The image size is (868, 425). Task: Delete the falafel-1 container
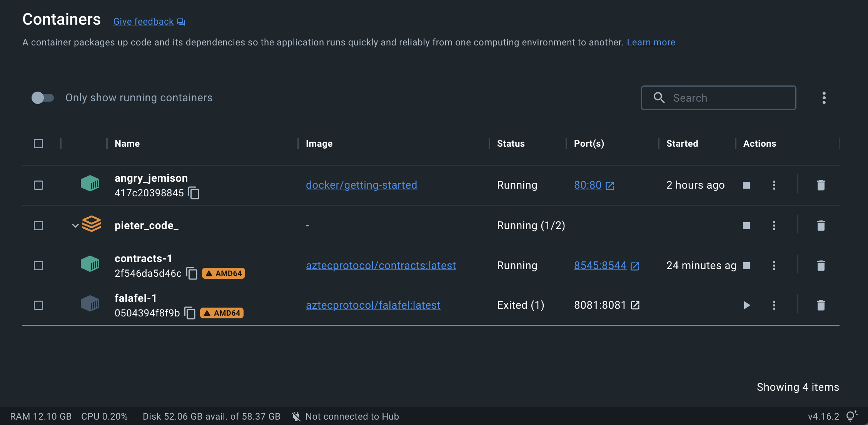coord(821,305)
